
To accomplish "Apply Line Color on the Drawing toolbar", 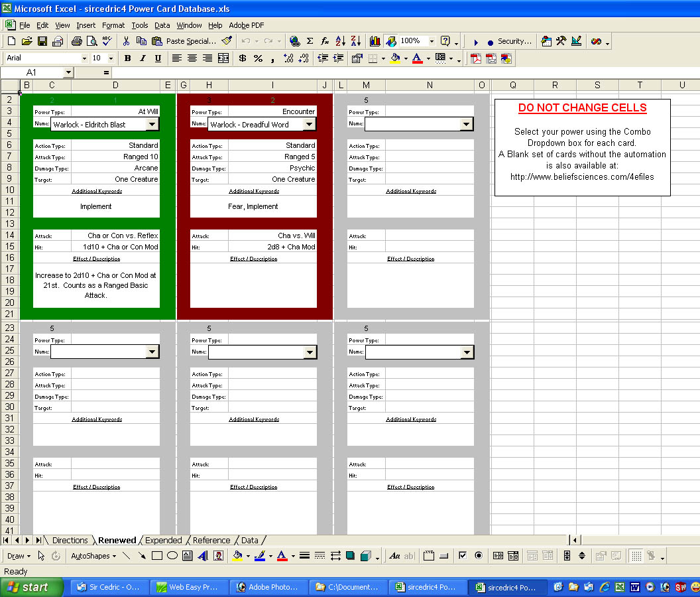I will coord(260,556).
